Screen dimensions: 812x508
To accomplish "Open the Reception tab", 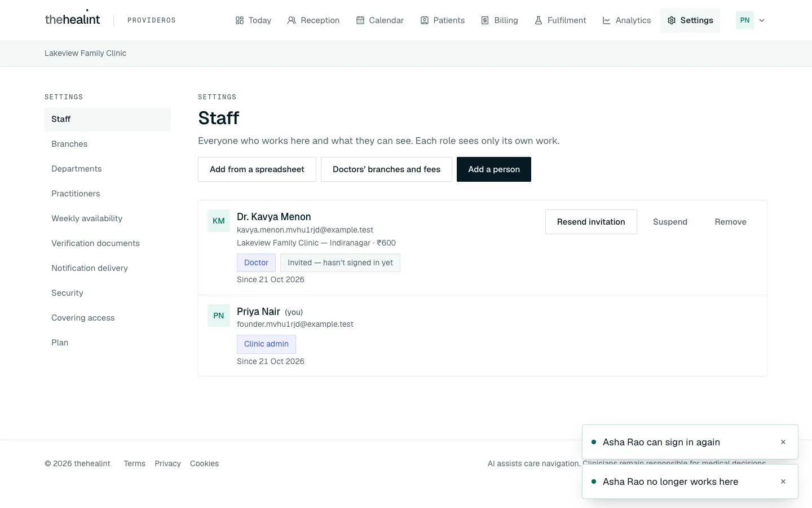I will pos(314,20).
